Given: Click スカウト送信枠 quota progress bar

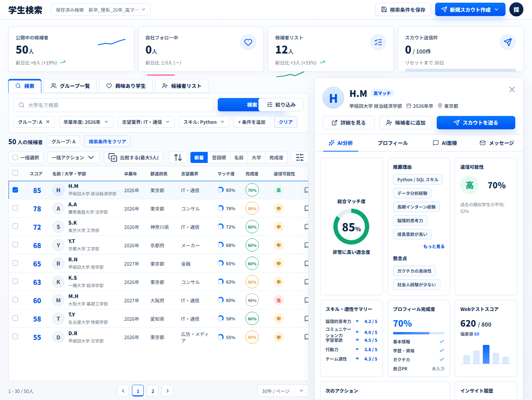Looking at the screenshot, I should tap(461, 70).
